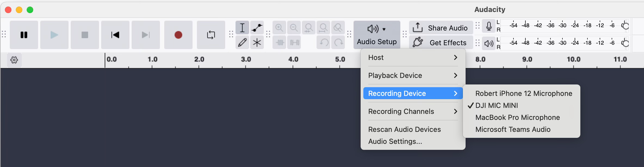Grab the transport toolbar drag handle

pos(4,34)
